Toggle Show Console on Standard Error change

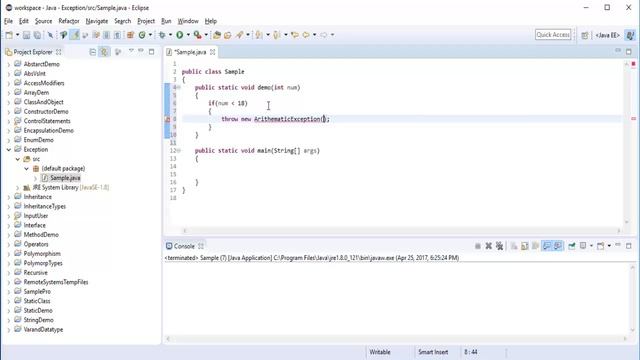click(x=558, y=246)
